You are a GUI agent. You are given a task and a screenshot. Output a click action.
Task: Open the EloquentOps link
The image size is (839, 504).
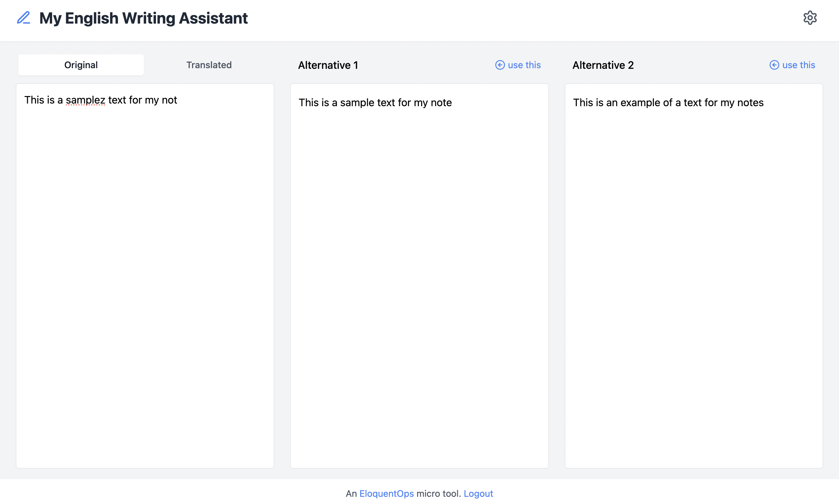386,494
